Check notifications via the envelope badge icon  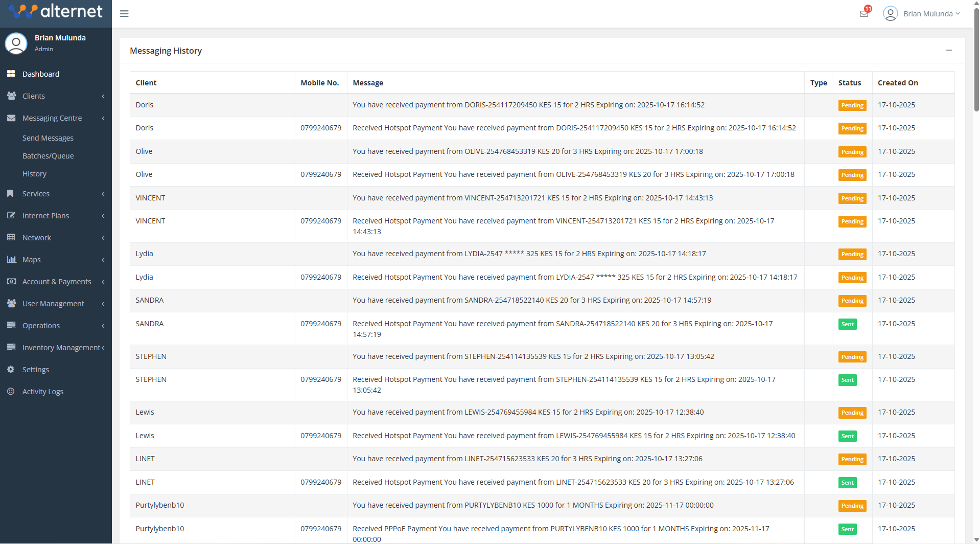point(864,13)
